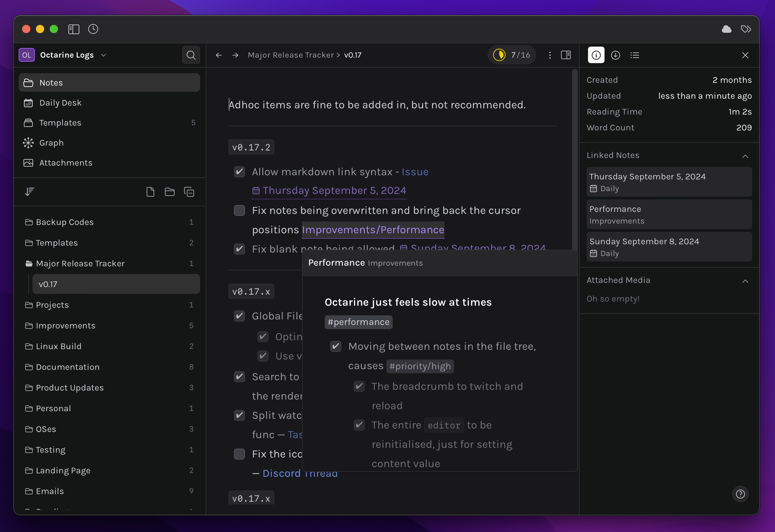
Task: Click the editor vertical scrollbar
Action: tap(575, 159)
